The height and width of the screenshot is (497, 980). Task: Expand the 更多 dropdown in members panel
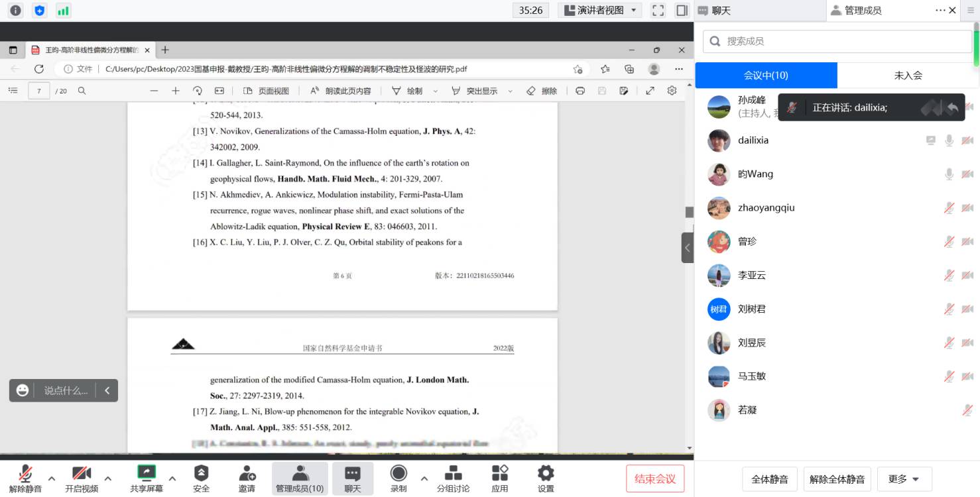pos(904,479)
